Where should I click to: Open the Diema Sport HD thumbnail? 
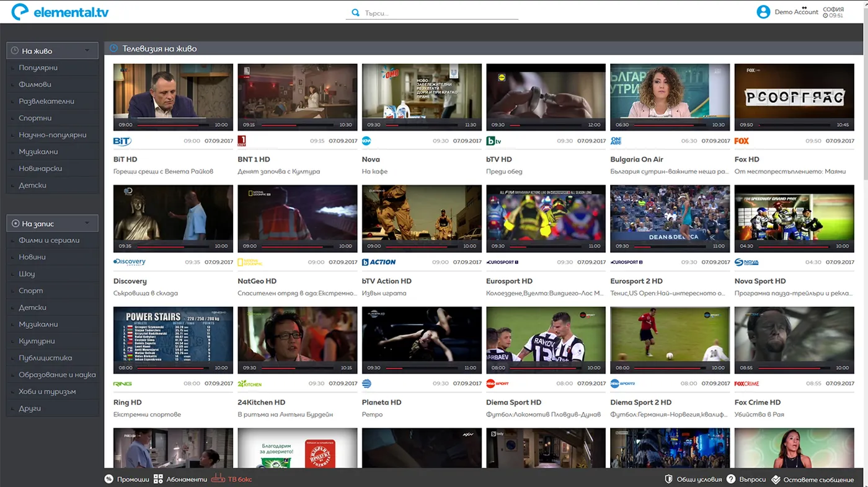tap(546, 340)
